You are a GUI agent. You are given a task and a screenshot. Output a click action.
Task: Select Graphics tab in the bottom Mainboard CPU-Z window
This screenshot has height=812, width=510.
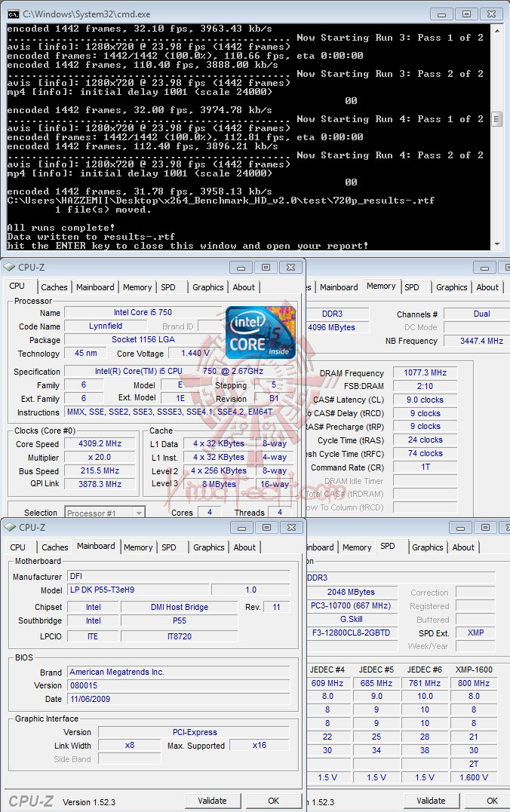tap(209, 547)
